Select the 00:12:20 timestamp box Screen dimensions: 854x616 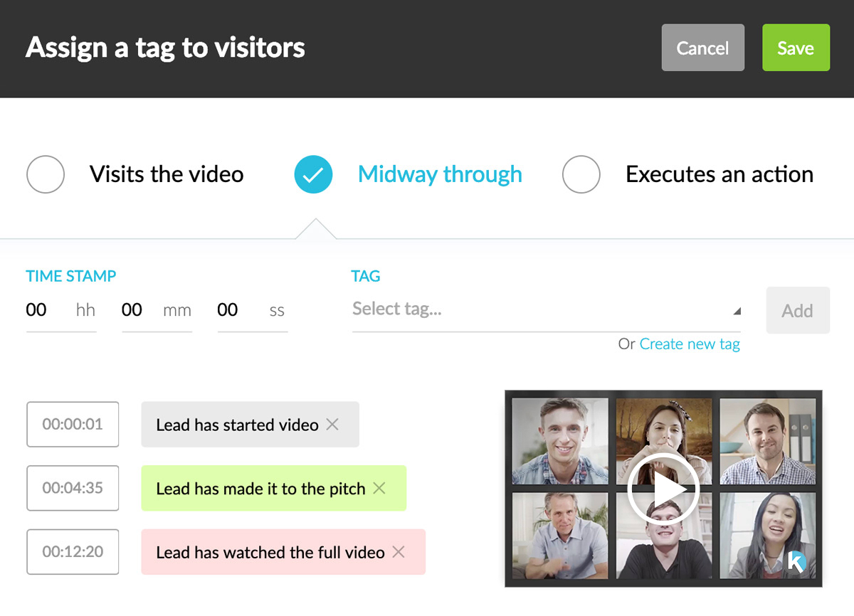coord(73,552)
